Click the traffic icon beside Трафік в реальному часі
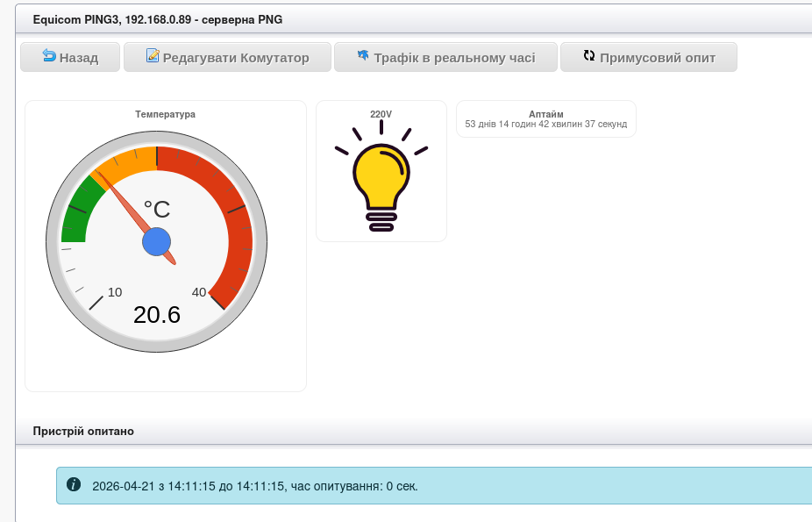Viewport: 812px width, 522px height. [x=363, y=56]
